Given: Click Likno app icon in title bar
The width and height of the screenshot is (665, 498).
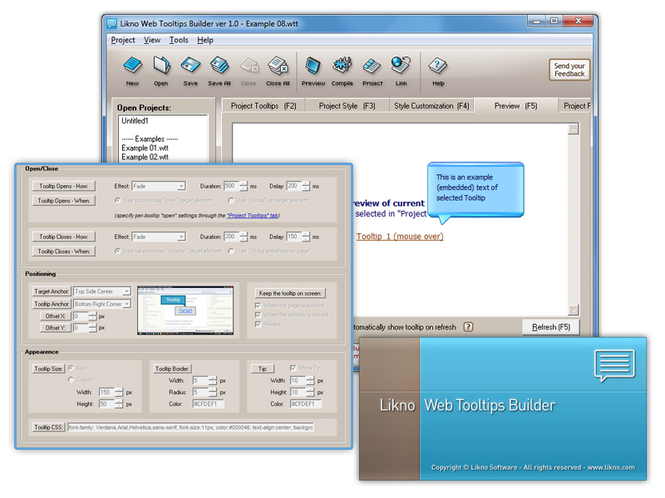Looking at the screenshot, I should click(112, 24).
